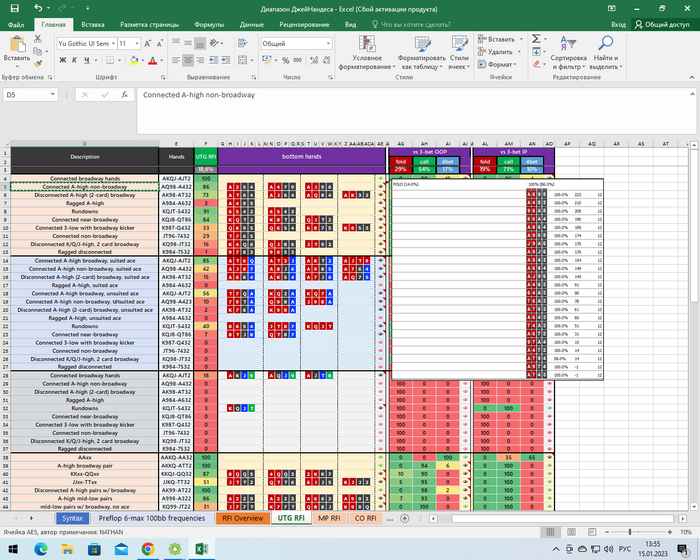Activate the Format Painter brush
Viewport: 700px width, 560px height.
(38, 64)
